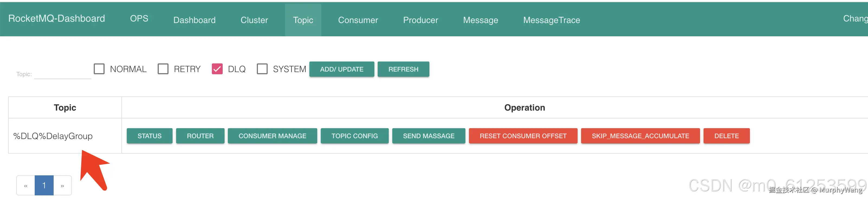
Task: Go to next page arrow
Action: point(62,185)
